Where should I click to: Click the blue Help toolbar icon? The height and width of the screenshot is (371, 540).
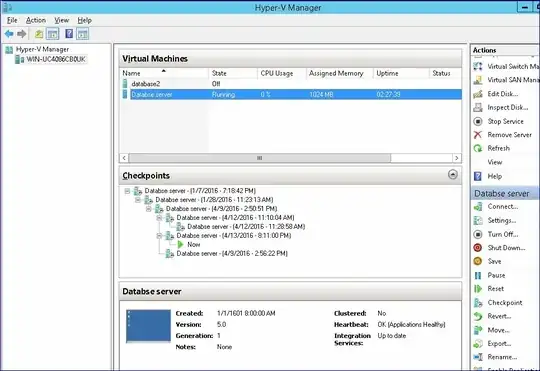[69, 34]
